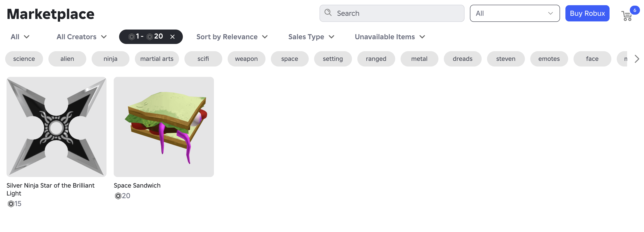Screen dimensions: 644x232
Task: Open Silver Ninja Star thumbnail
Action: (x=57, y=127)
